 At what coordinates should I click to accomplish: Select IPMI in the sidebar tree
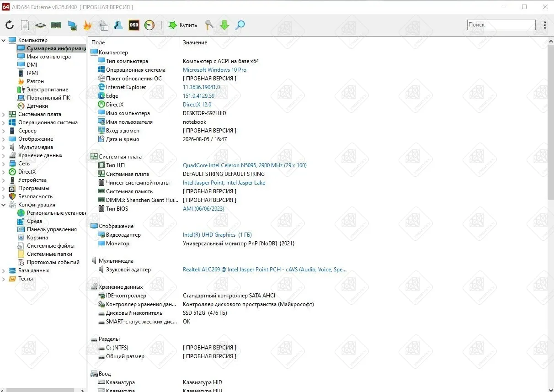click(32, 73)
